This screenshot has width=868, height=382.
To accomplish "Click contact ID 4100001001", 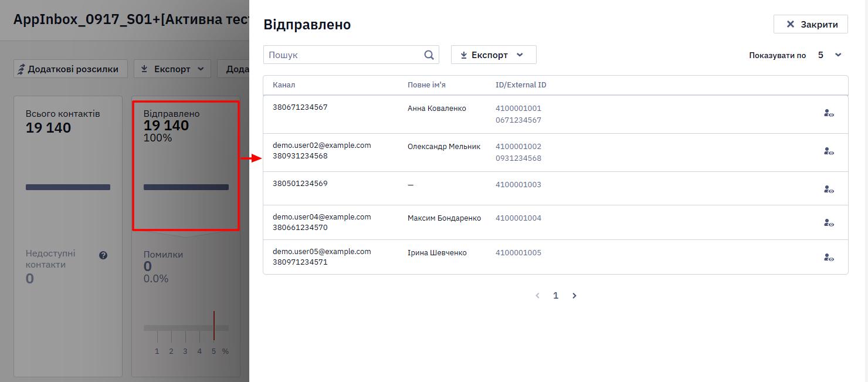I will click(x=518, y=109).
